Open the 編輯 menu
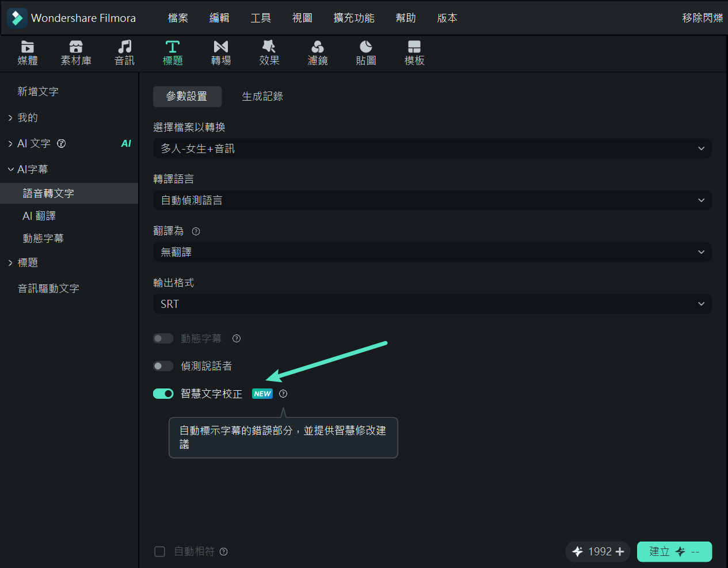Screen dimensions: 728x568 [x=219, y=18]
